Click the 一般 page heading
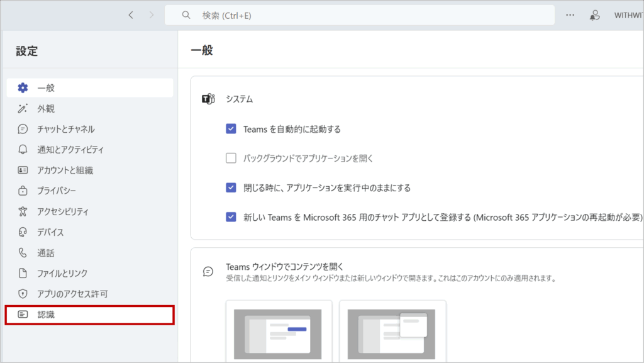 [x=202, y=50]
